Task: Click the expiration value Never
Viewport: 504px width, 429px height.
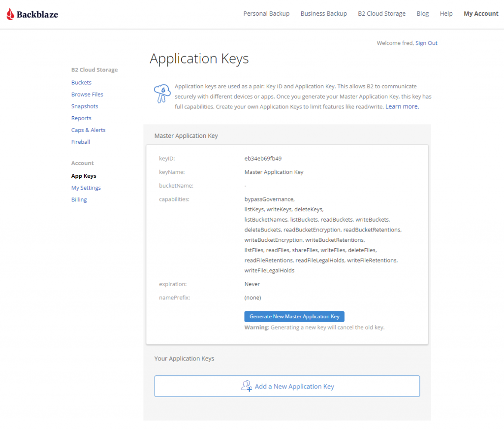Action: coord(252,284)
